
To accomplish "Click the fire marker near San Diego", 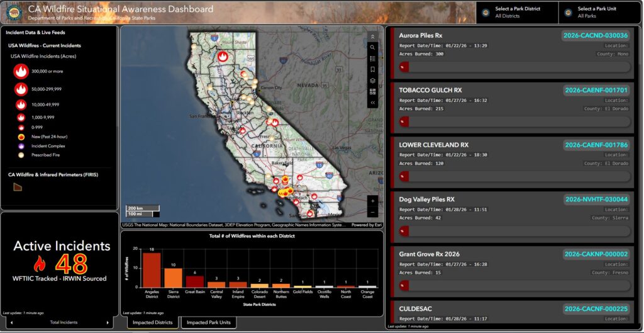I will point(310,214).
